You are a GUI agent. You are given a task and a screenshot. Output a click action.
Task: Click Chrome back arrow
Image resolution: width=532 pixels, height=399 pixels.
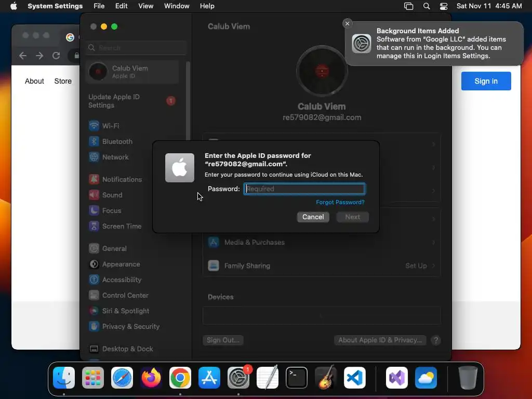coord(23,55)
